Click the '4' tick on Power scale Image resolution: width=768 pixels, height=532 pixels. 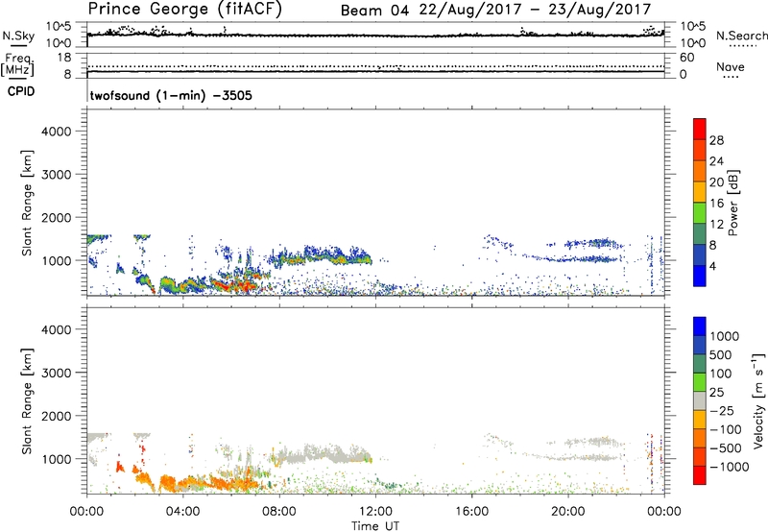point(712,266)
